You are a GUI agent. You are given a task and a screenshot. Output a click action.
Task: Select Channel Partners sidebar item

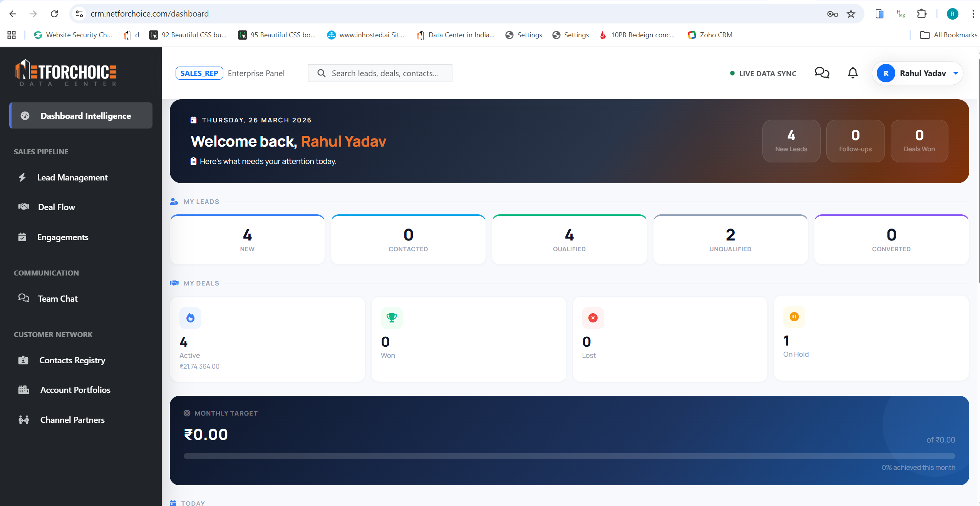point(72,420)
